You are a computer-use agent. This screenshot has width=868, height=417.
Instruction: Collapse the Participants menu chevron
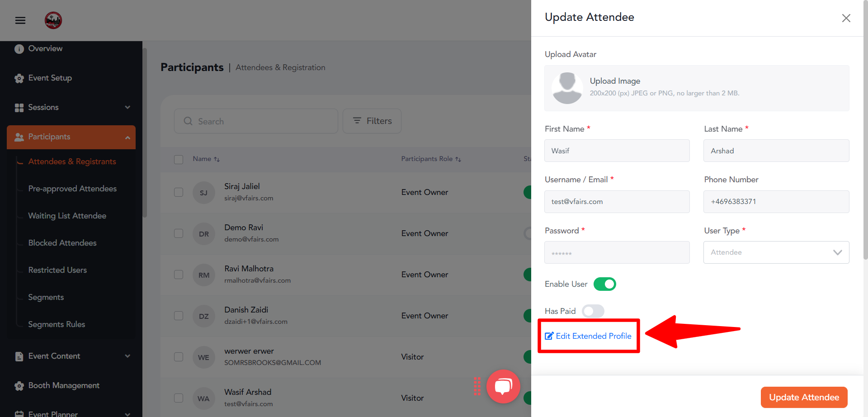click(x=127, y=137)
